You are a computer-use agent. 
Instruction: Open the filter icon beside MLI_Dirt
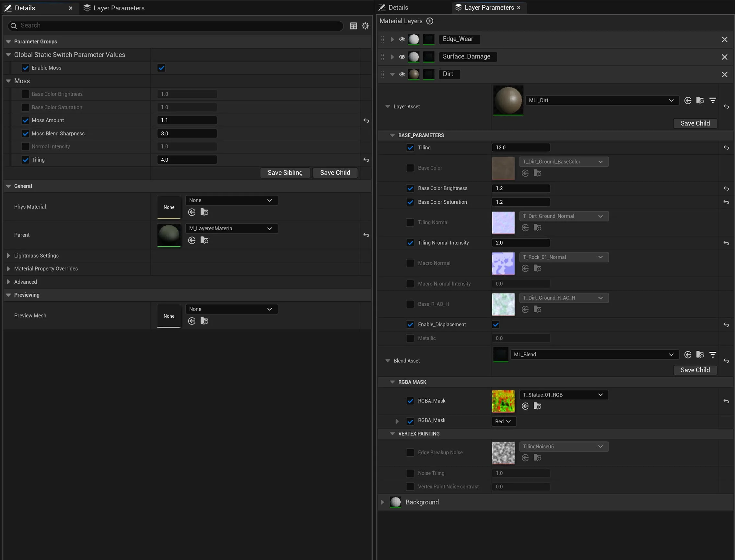[713, 100]
